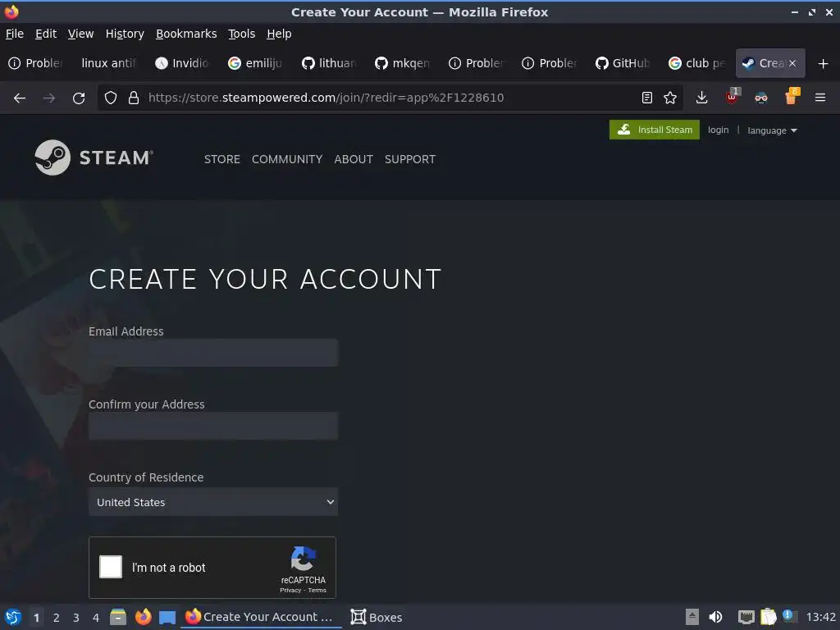840x630 pixels.
Task: Open the Bookmarks menu
Action: tap(186, 34)
